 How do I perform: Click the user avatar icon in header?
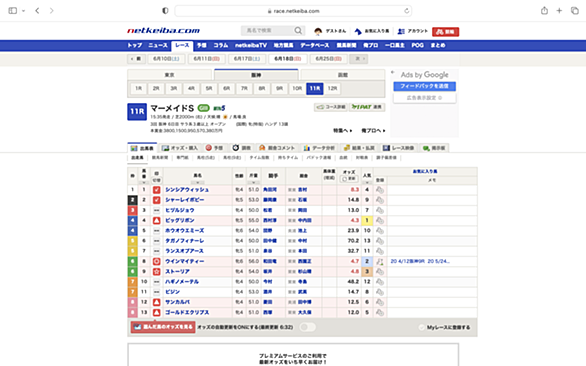point(318,31)
